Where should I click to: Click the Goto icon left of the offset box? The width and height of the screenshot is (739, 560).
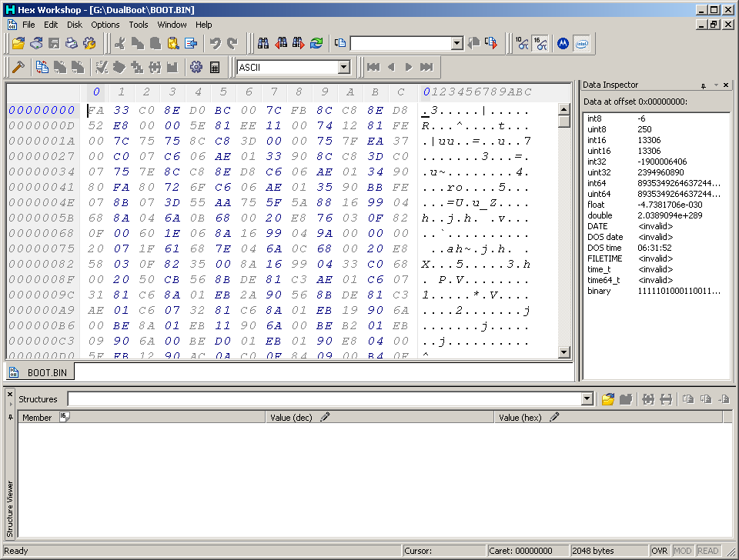[x=339, y=43]
